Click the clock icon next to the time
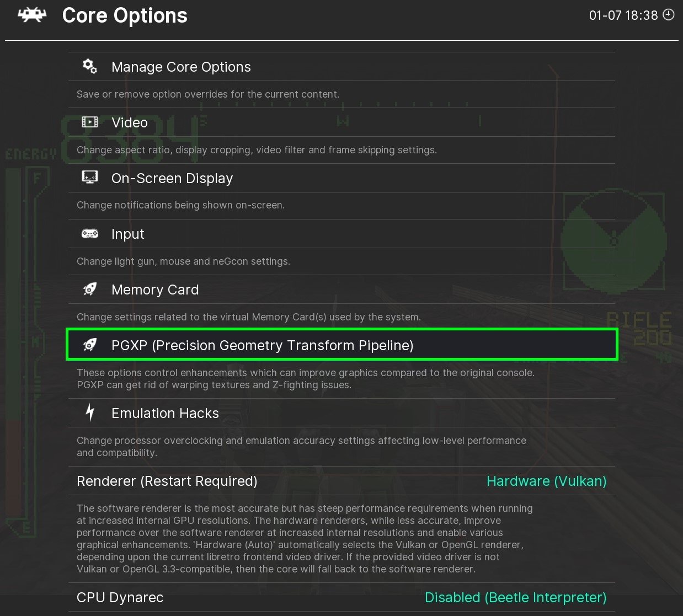 click(668, 15)
